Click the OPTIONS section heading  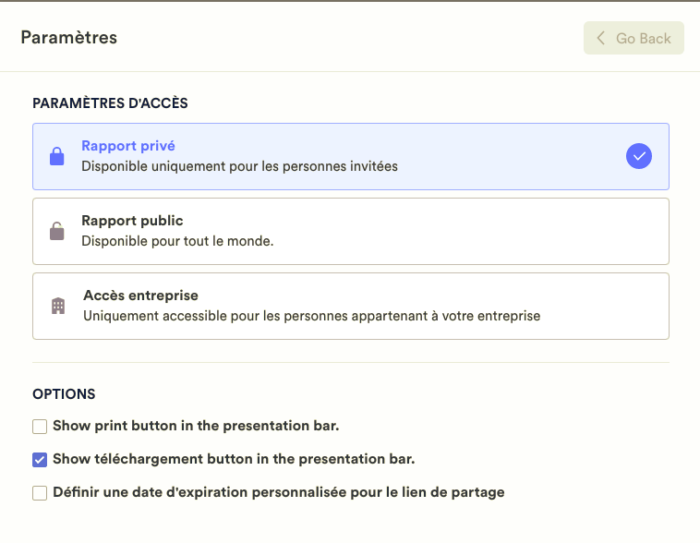(x=64, y=395)
